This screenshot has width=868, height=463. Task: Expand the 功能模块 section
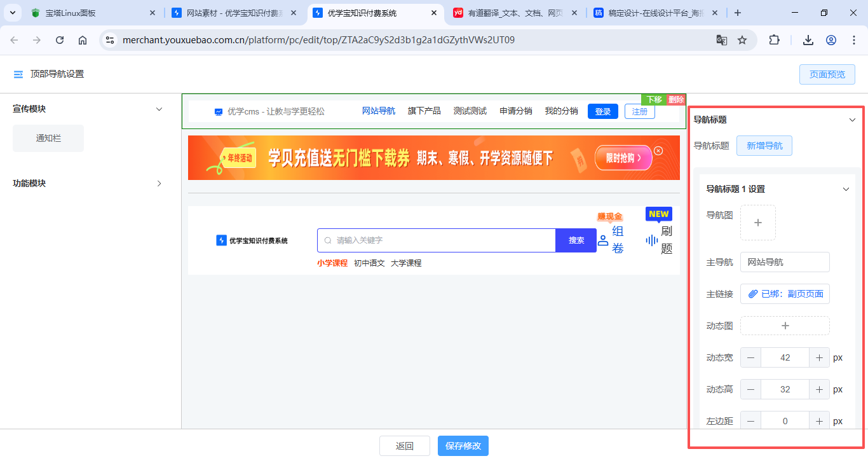[159, 184]
